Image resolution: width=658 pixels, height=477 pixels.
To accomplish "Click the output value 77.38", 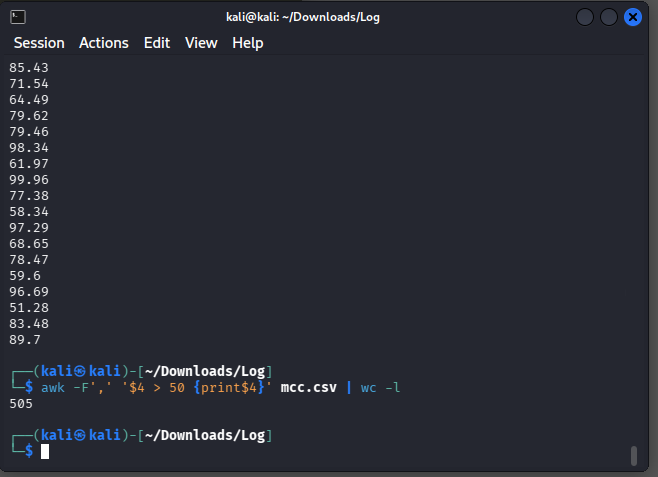I will 29,195.
